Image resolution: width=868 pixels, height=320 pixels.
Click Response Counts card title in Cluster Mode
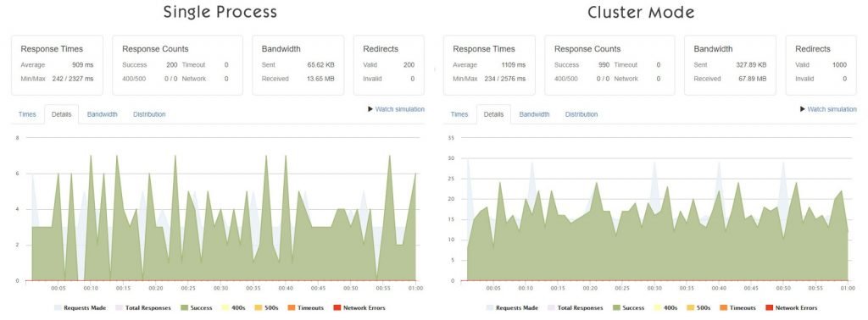[x=587, y=49]
